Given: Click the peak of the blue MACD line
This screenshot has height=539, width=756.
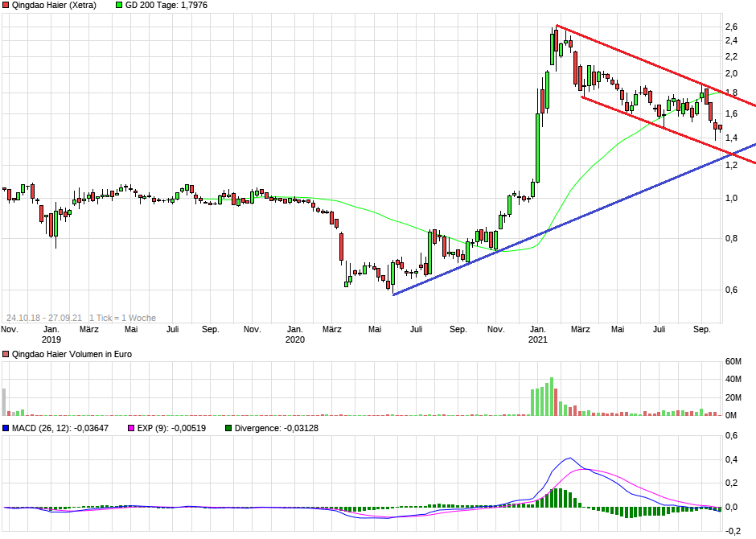Looking at the screenshot, I should pos(569,458).
